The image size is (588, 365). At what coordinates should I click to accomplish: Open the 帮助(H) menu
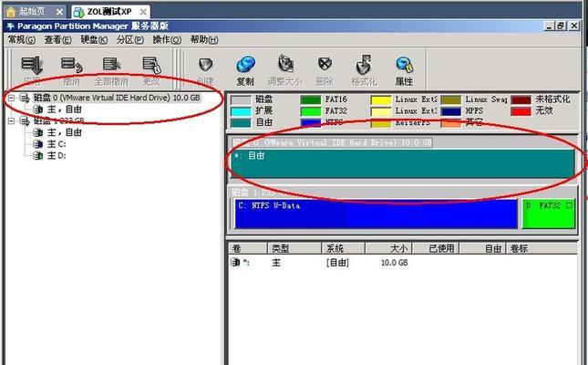click(204, 39)
